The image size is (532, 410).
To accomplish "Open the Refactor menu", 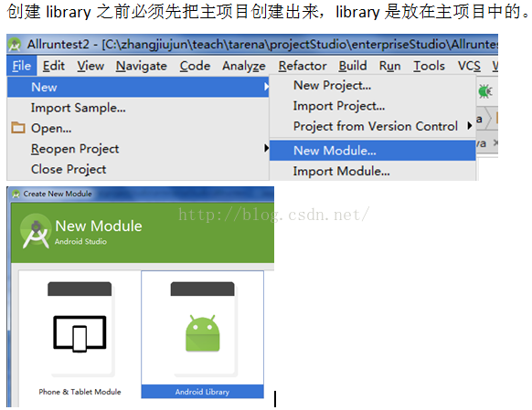I will pyautogui.click(x=303, y=66).
